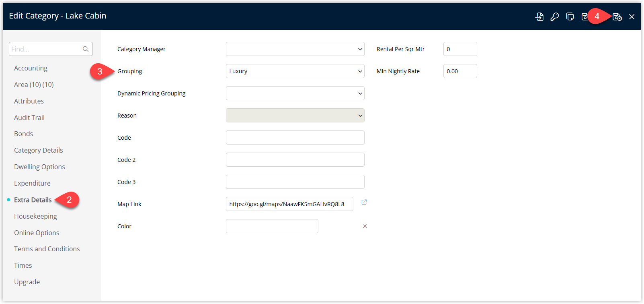
Task: Click the Min Nightly Rate label
Action: point(398,71)
